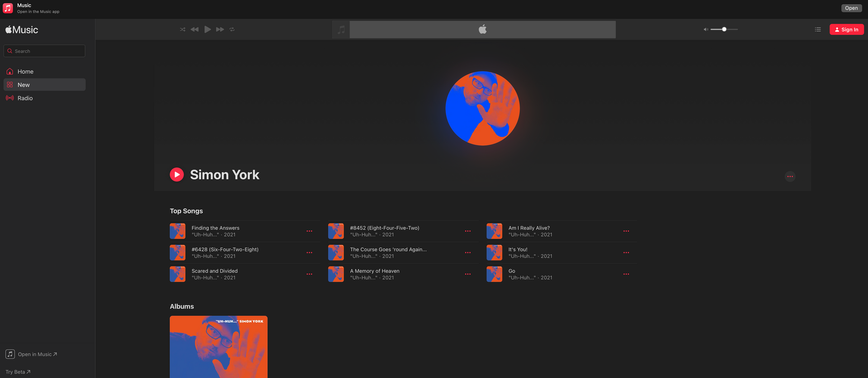Play Simon York's music with the red play button

(177, 175)
